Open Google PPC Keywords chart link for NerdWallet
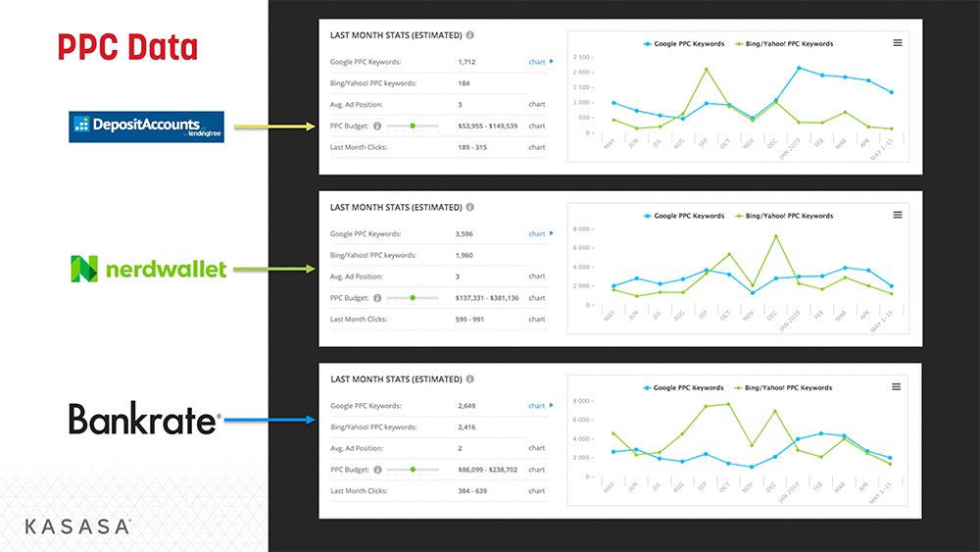This screenshot has width=980, height=552. tap(541, 233)
